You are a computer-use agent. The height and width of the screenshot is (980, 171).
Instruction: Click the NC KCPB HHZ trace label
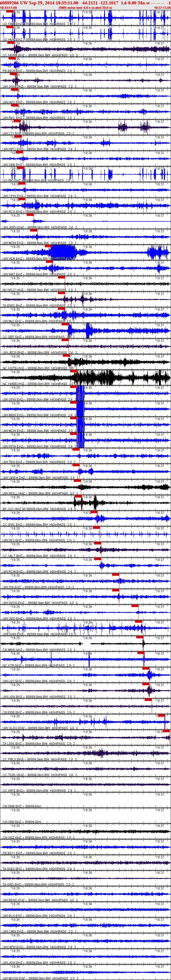40,368
